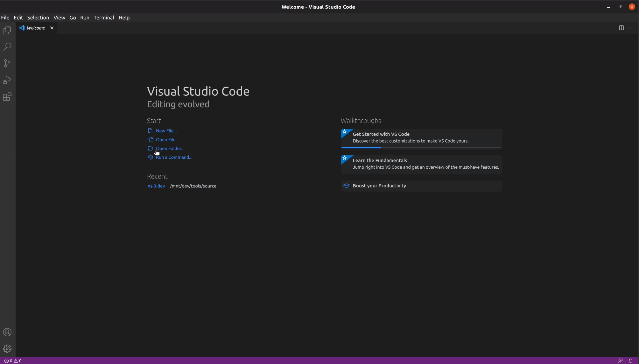Open the Manage gear icon
This screenshot has width=639, height=364.
pyautogui.click(x=7, y=349)
